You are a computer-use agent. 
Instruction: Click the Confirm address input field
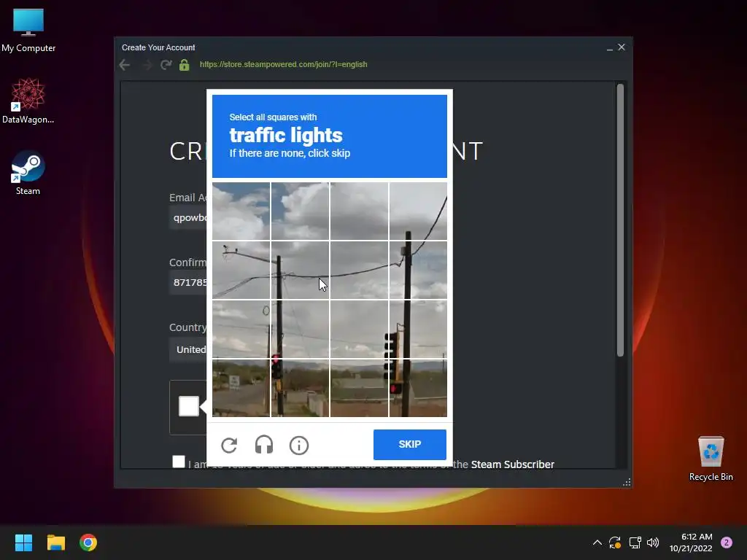pos(188,282)
